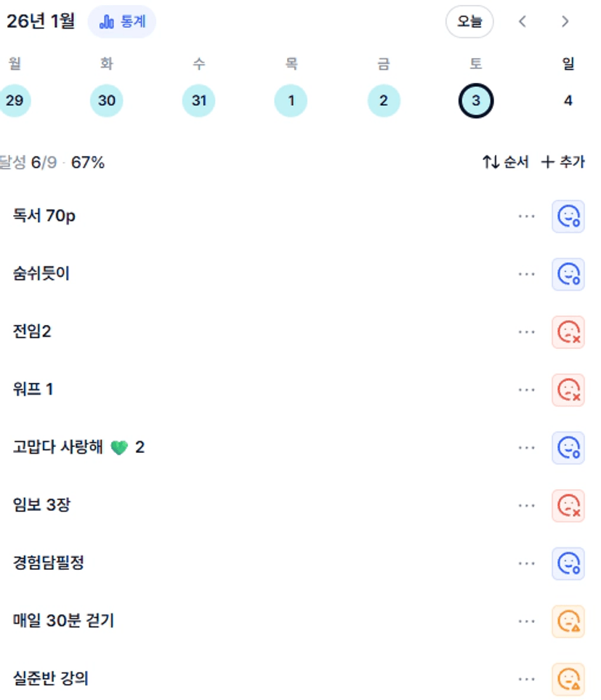Toggle status face for 실준반 강의
This screenshot has width=601, height=700.
[568, 679]
